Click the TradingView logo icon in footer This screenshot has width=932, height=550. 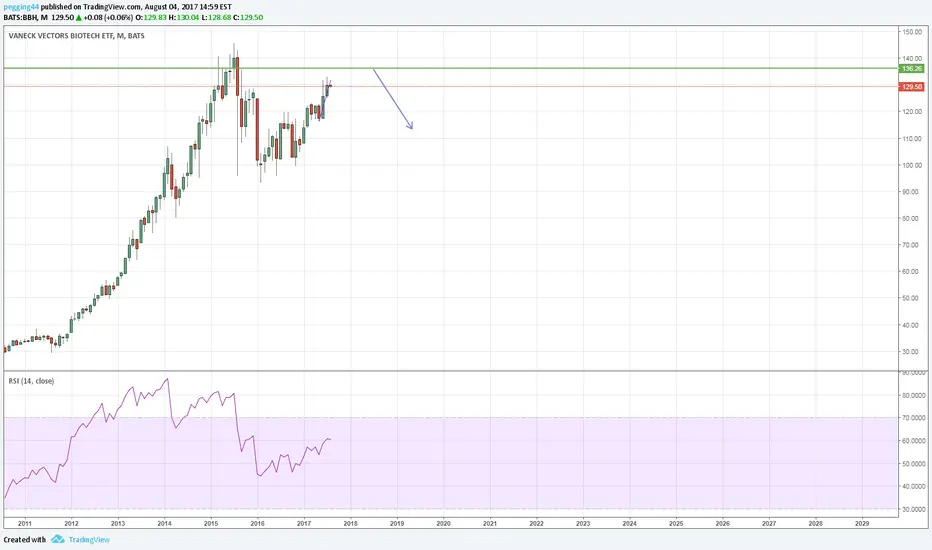point(58,539)
